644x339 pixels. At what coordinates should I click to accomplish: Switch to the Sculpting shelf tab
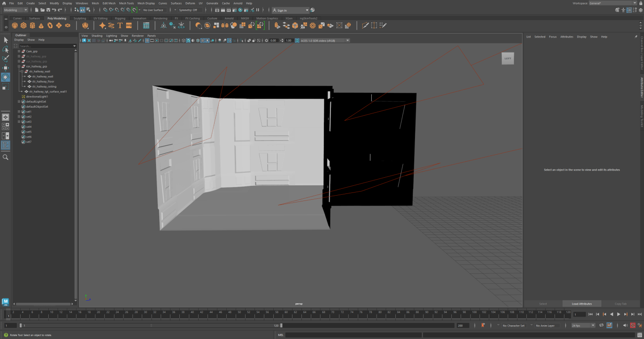click(80, 18)
